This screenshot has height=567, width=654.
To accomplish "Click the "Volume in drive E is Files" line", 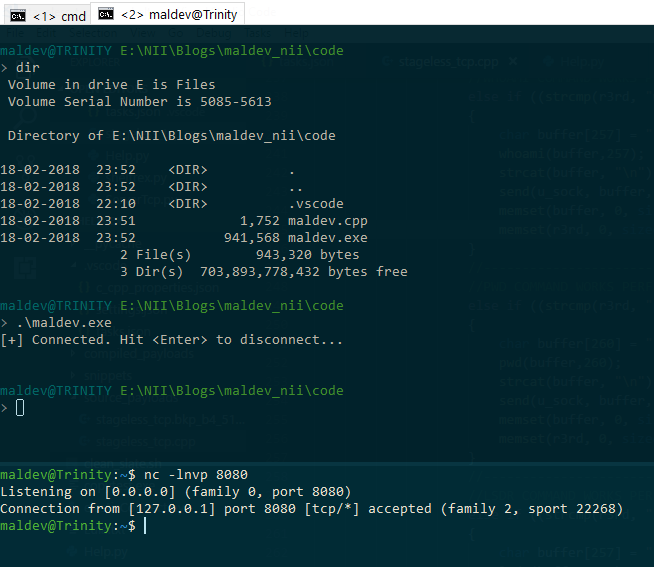I will pos(111,85).
